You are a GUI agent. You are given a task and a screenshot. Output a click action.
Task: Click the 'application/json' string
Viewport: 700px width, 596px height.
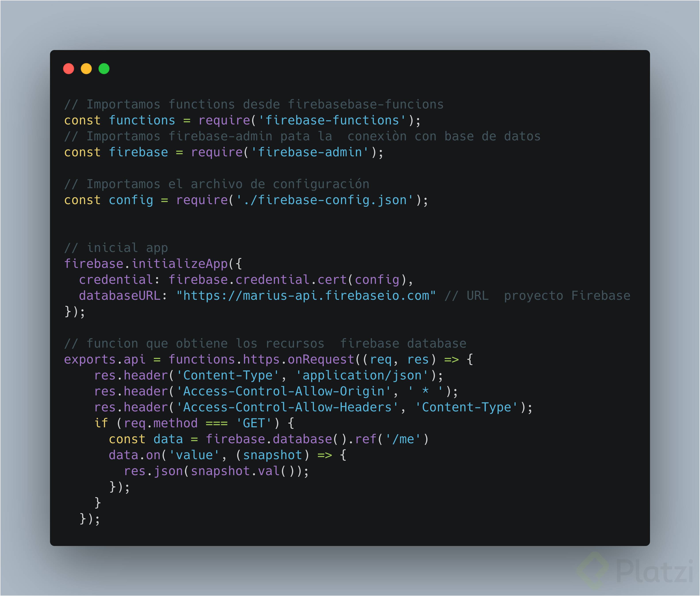[362, 375]
